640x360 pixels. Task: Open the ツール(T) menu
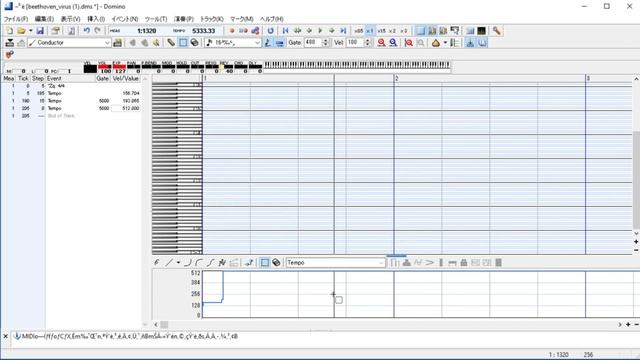(156, 19)
